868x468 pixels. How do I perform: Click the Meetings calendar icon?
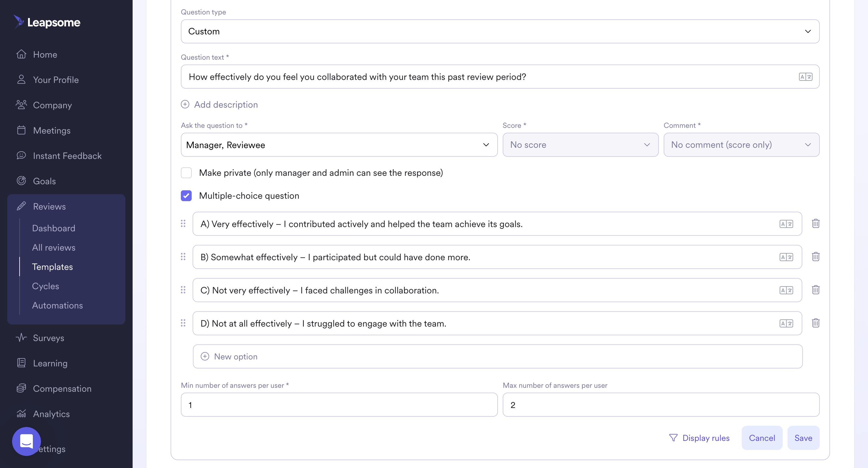click(x=21, y=130)
